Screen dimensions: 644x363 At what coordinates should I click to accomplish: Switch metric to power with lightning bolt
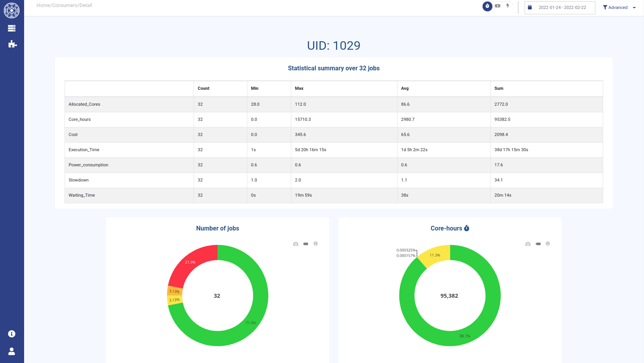[x=508, y=6]
